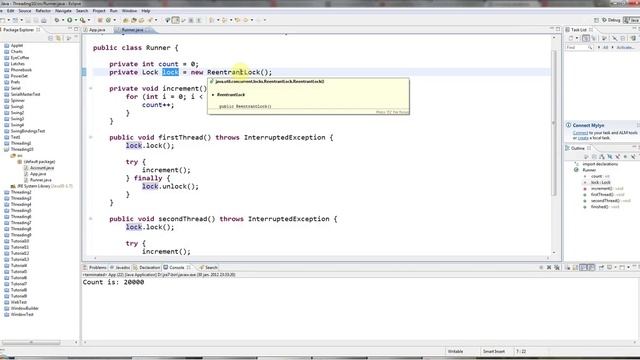Image resolution: width=640 pixels, height=360 pixels.
Task: Open the Window menu
Action: 129,11
